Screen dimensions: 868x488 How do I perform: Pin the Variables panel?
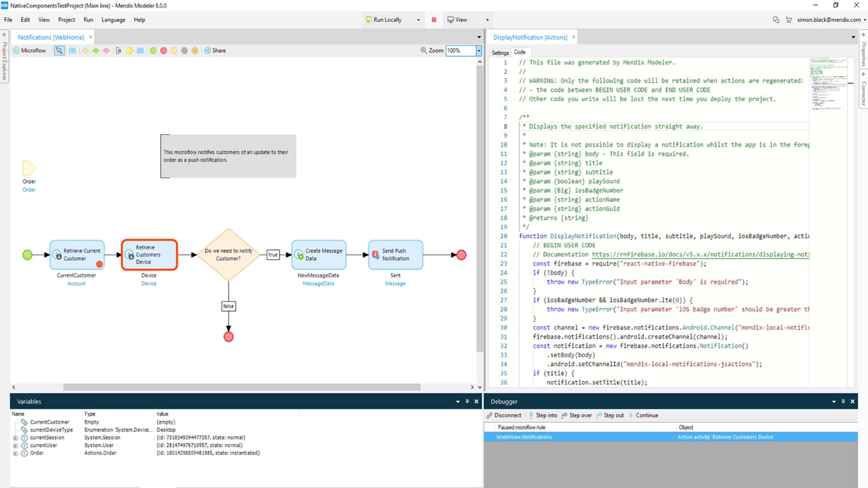pos(468,401)
